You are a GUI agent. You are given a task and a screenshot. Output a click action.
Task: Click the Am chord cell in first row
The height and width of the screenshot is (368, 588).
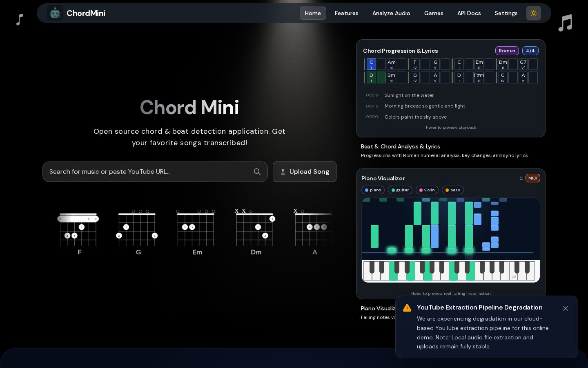391,64
